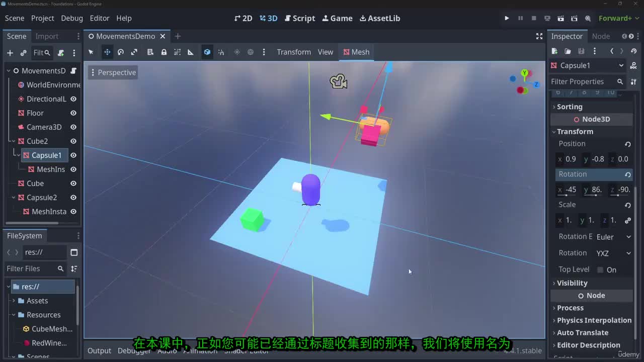Run the current scene clapperboard icon
Viewport: 644px width, 362px height.
561,18
